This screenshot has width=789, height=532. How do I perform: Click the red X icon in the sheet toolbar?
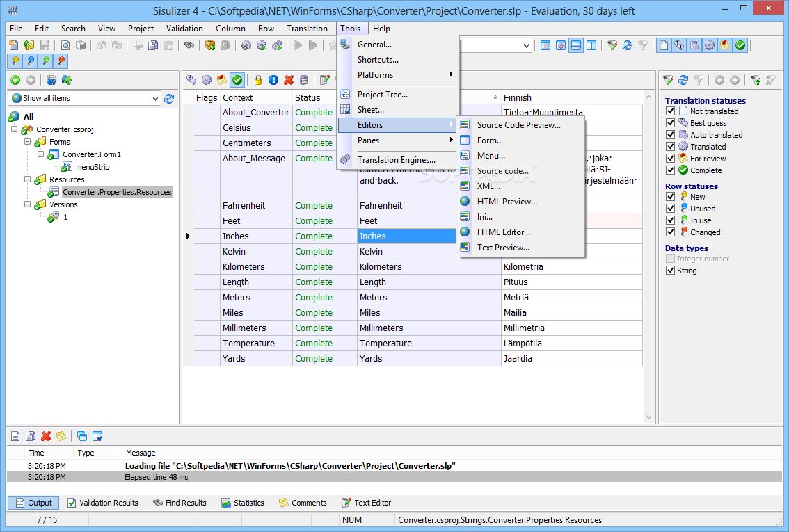pos(289,80)
